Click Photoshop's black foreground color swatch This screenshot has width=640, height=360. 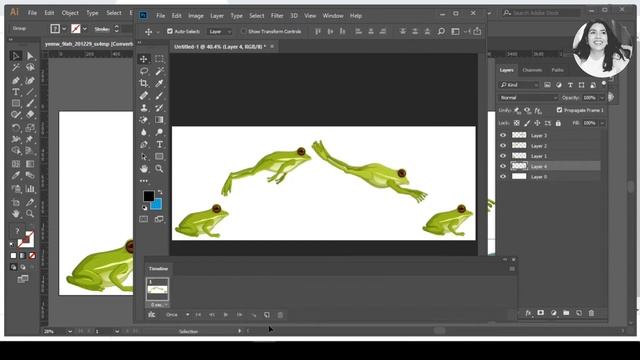coord(148,196)
